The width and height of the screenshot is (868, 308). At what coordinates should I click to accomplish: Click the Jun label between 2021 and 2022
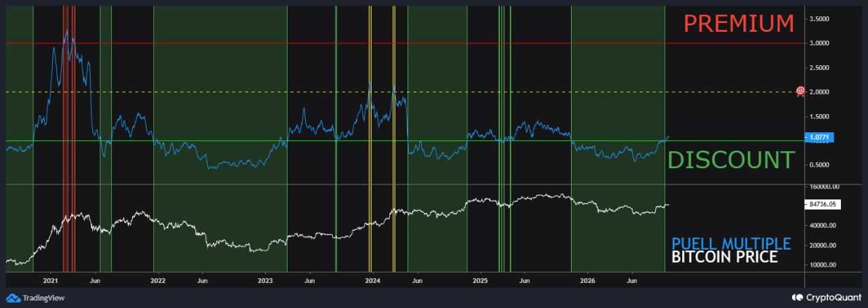(x=95, y=280)
